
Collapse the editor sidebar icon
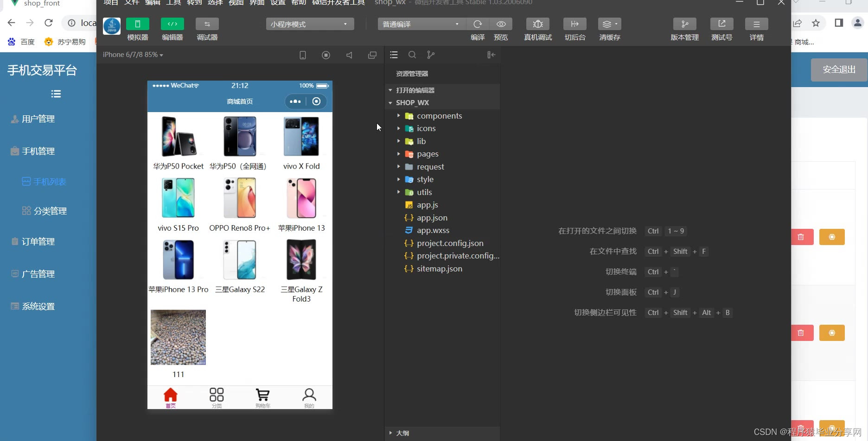point(491,55)
